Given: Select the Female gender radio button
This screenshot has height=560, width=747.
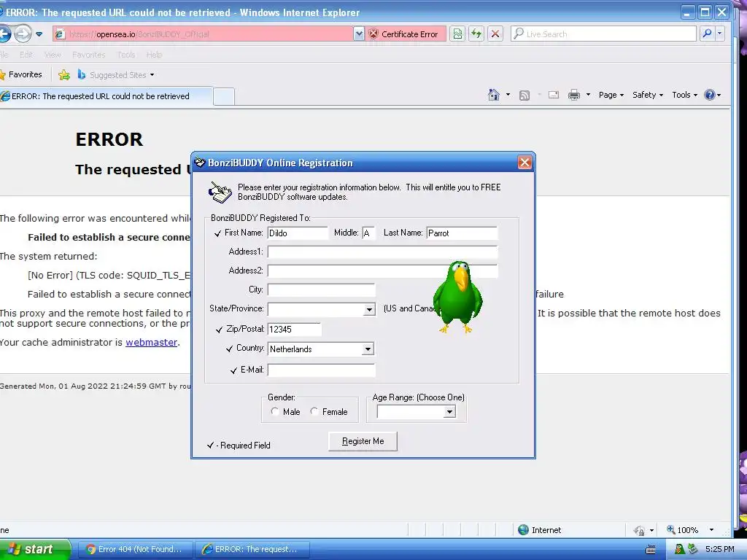Looking at the screenshot, I should tap(314, 411).
